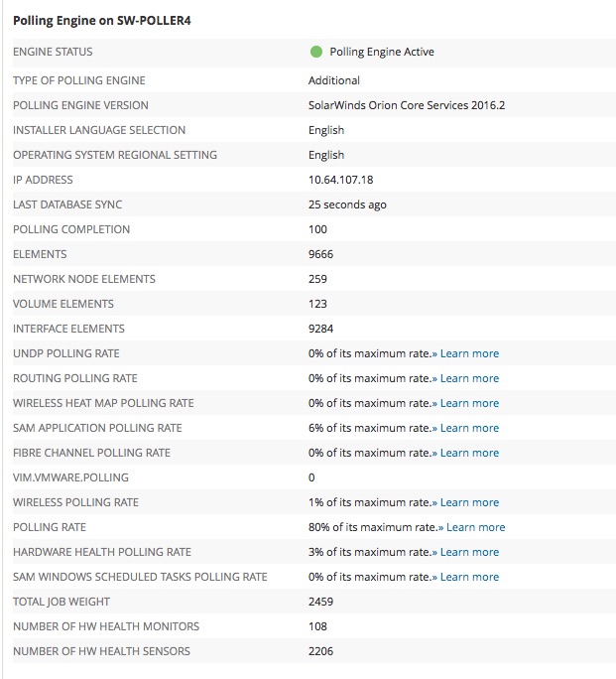Click the Additional polling engine type value
The width and height of the screenshot is (616, 679).
coord(334,80)
